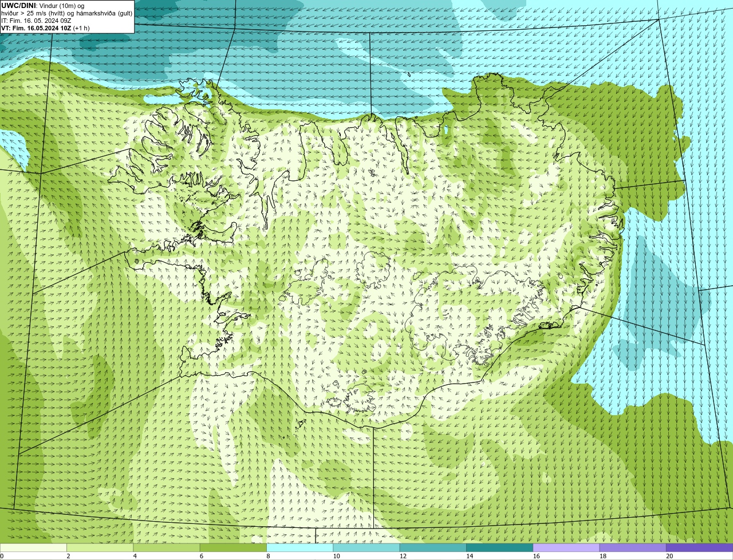Click the pale 0–2 m/s legend swatch
The width and height of the screenshot is (733, 560).
coord(33,547)
